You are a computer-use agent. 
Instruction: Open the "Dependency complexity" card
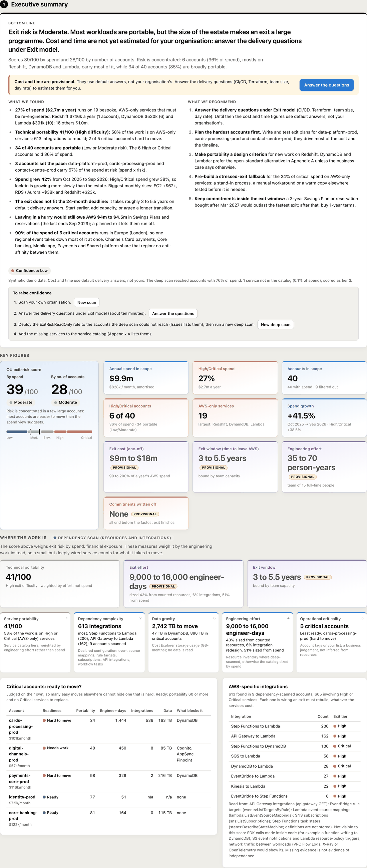pyautogui.click(x=109, y=642)
